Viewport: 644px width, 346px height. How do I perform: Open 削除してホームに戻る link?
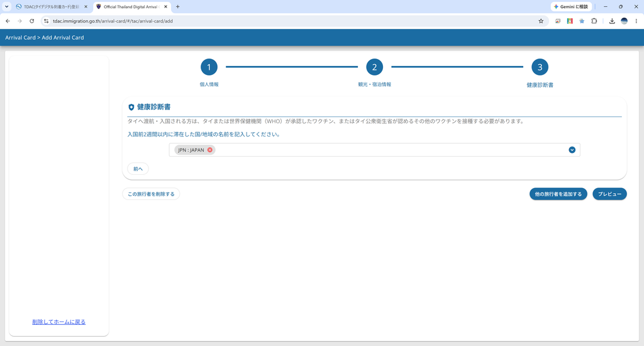[x=58, y=321]
